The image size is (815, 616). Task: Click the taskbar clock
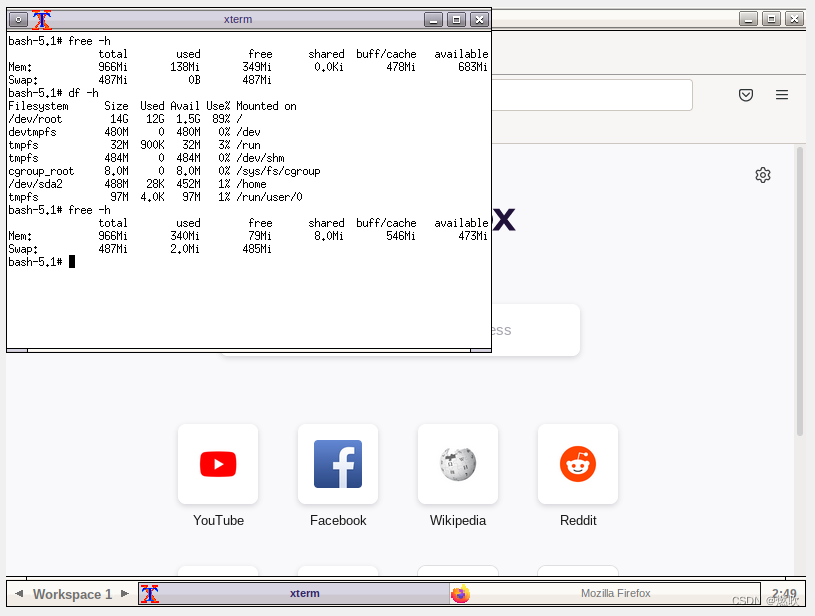784,594
